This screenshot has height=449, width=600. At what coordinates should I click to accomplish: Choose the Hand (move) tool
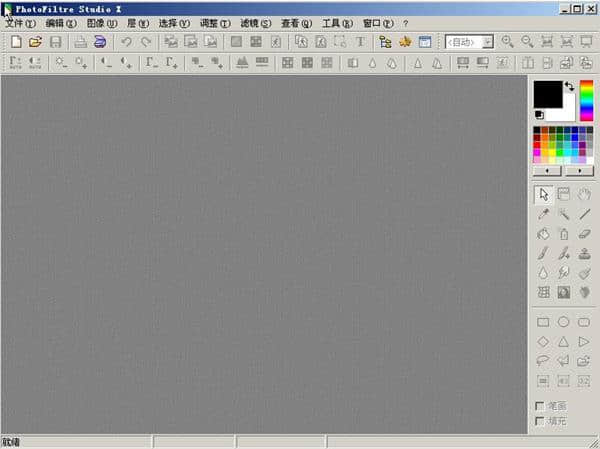coord(585,194)
